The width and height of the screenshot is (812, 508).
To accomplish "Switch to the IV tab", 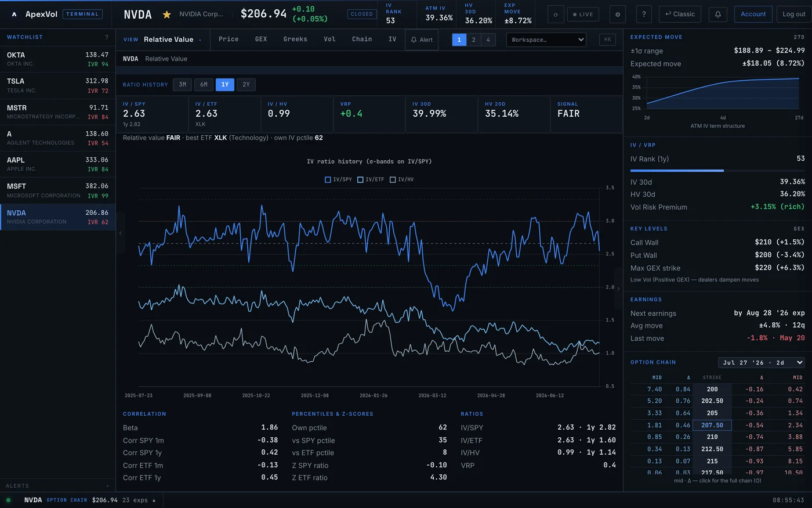I will (x=392, y=39).
